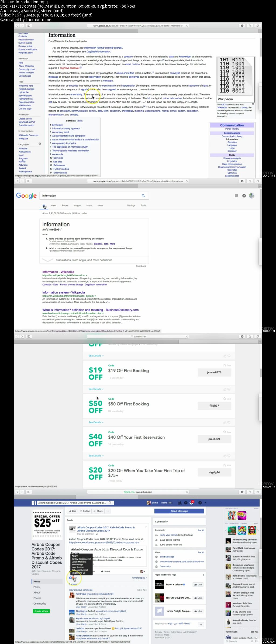276x644 pixels.
Task: Switch to the News tab in Google results
Action: [x=54, y=206]
